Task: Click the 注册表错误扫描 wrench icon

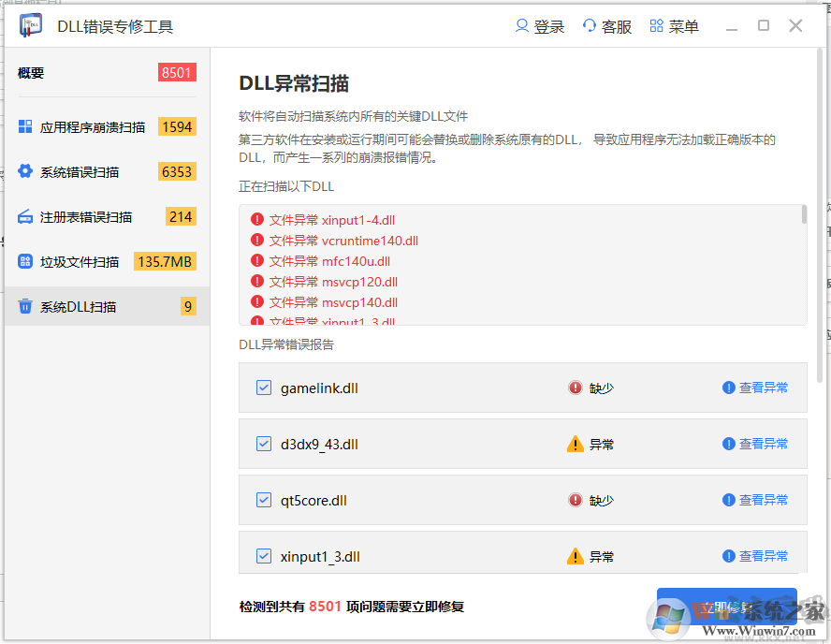Action: click(25, 216)
